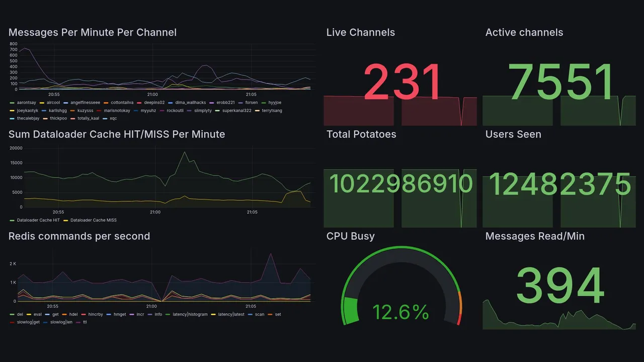This screenshot has height=362, width=644.
Task: Toggle the hyyjoe legend entry
Action: (x=271, y=103)
